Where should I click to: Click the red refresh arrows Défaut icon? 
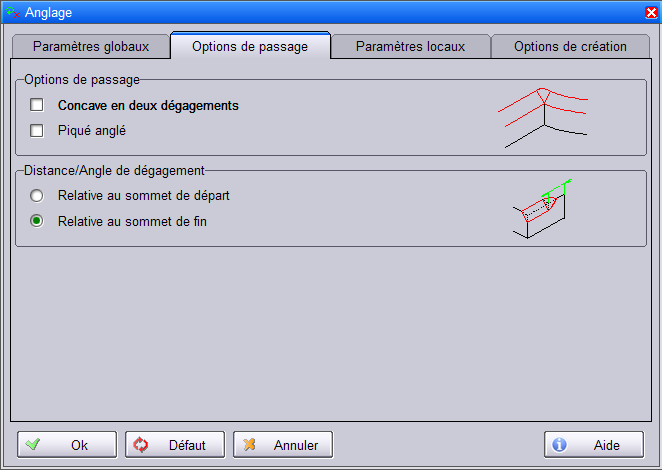tap(141, 445)
